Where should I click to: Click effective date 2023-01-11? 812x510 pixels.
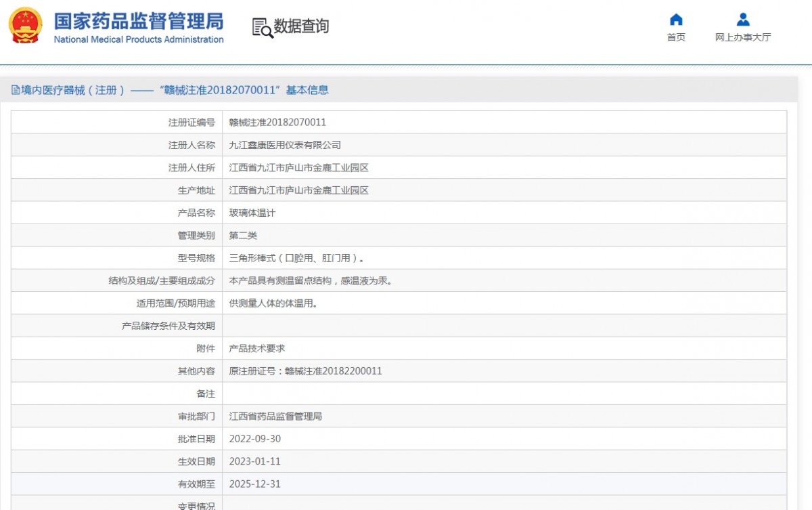[255, 461]
